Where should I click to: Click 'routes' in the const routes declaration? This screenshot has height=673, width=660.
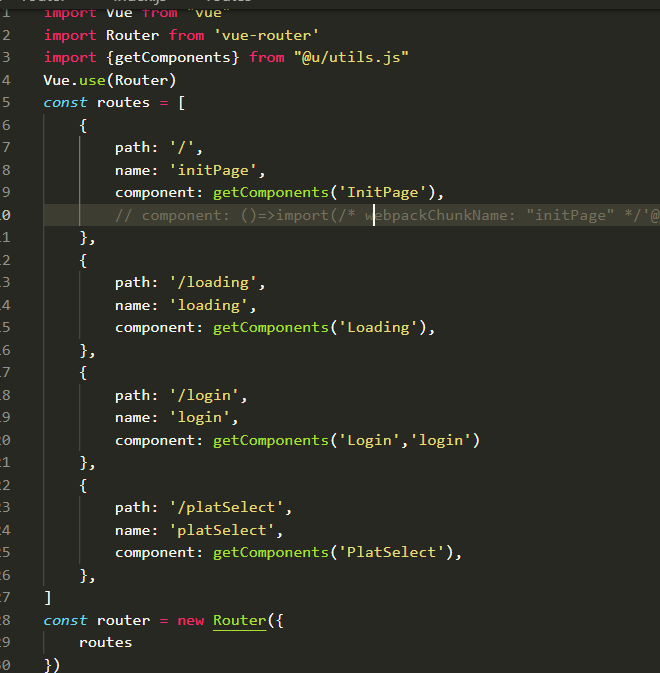pyautogui.click(x=123, y=103)
